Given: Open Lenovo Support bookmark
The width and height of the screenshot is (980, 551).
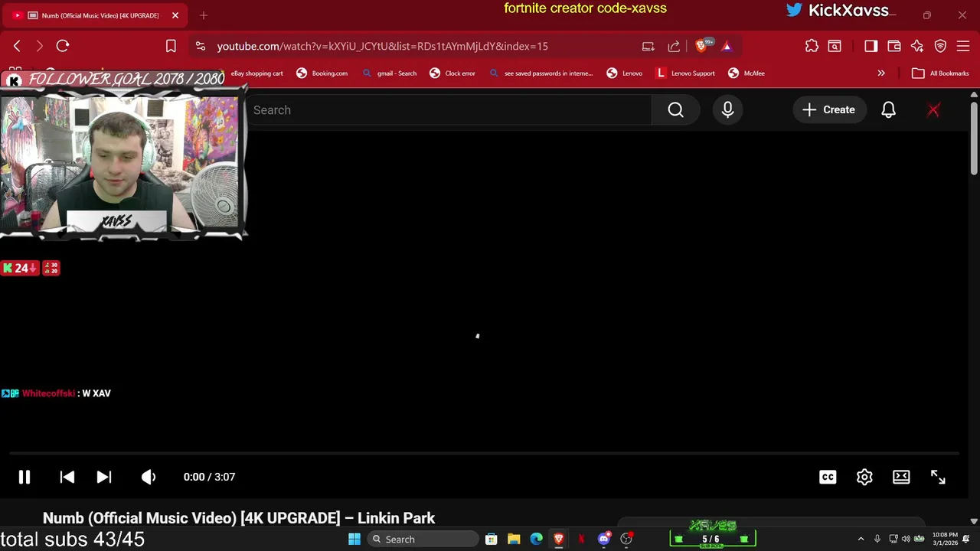Looking at the screenshot, I should point(685,73).
